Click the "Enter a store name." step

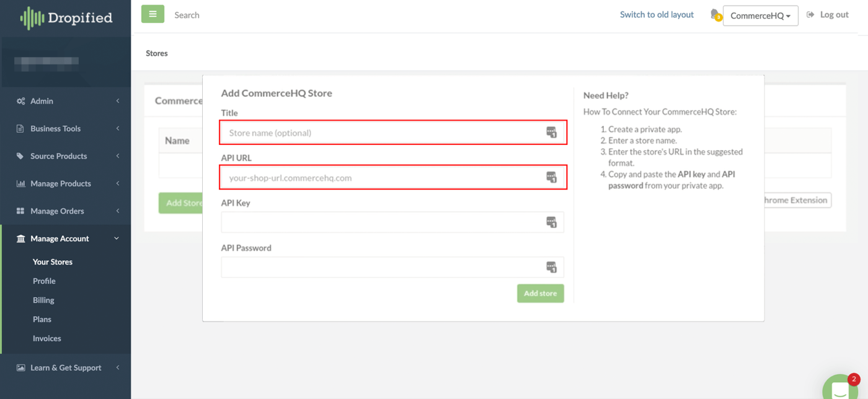(642, 141)
